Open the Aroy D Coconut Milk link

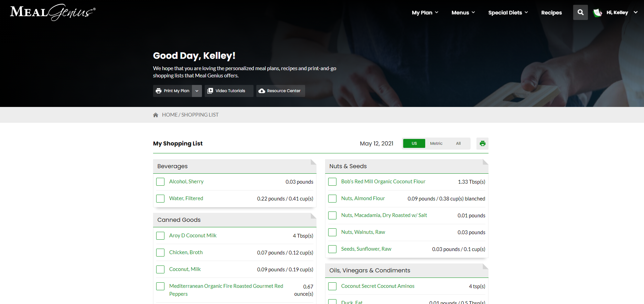[193, 236]
